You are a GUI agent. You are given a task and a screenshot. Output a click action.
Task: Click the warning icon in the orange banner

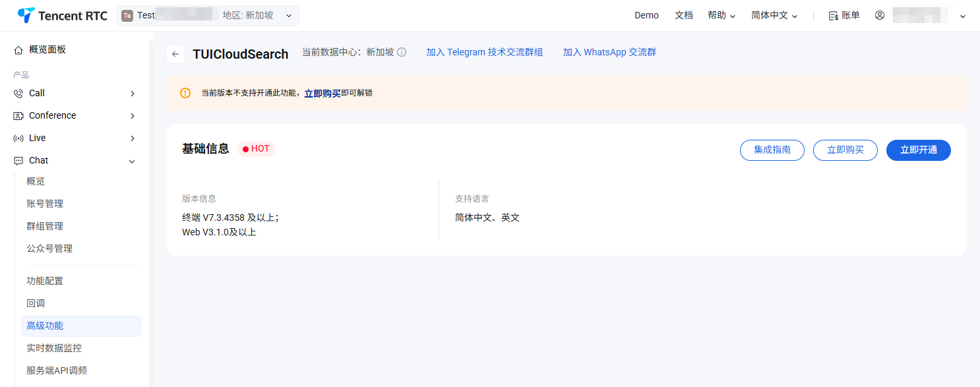click(185, 93)
